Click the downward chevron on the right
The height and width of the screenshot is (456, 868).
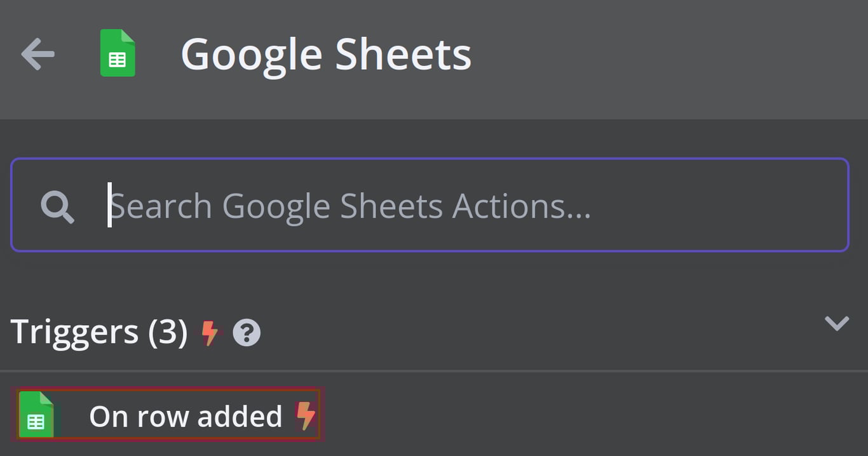pos(837,323)
